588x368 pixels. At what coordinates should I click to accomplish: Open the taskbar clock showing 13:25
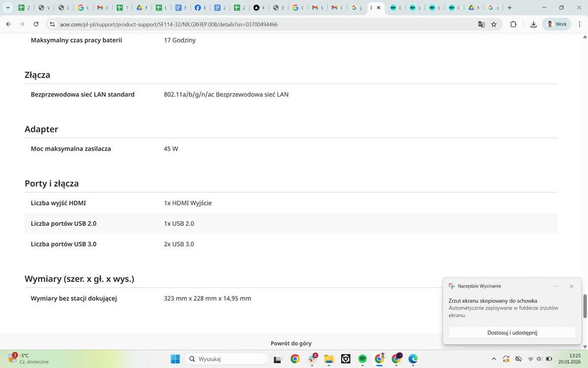point(569,359)
